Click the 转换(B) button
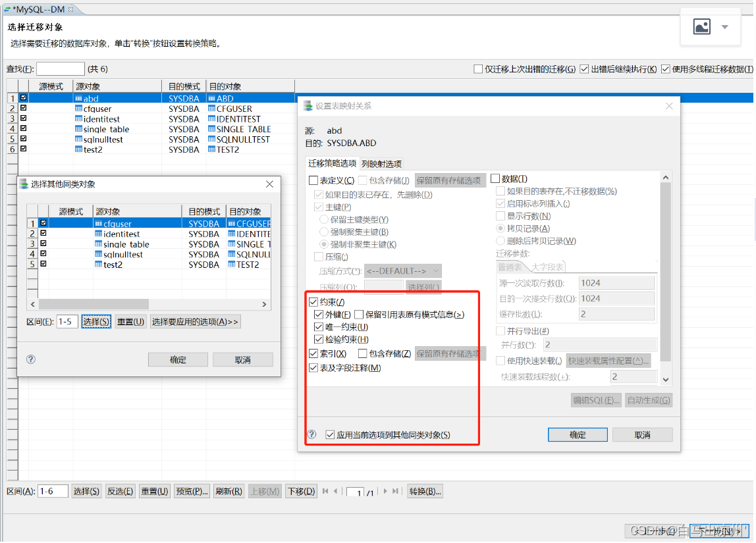Viewport: 756px width, 543px height. point(424,491)
